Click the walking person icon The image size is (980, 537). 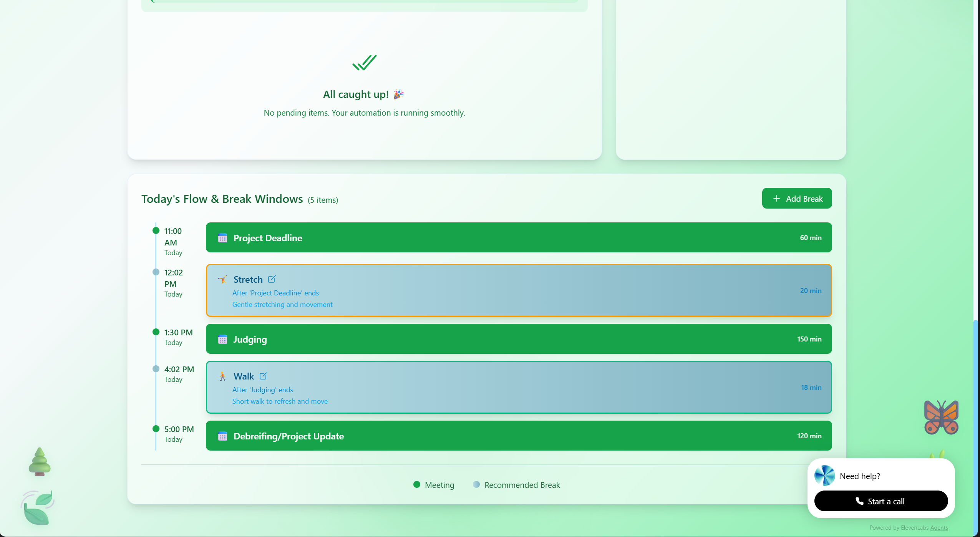222,376
